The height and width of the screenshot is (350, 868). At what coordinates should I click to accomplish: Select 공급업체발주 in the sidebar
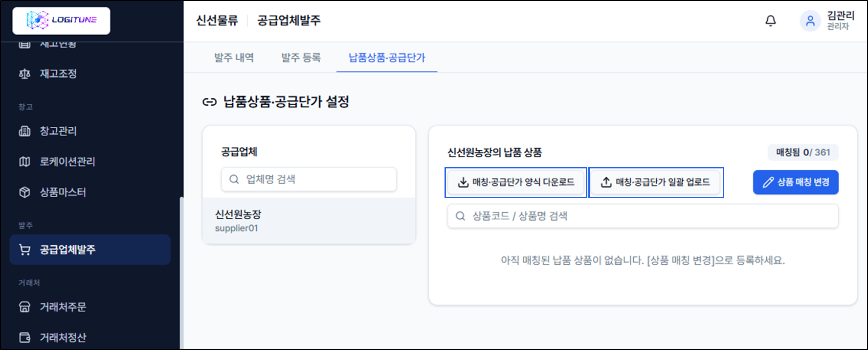click(90, 250)
